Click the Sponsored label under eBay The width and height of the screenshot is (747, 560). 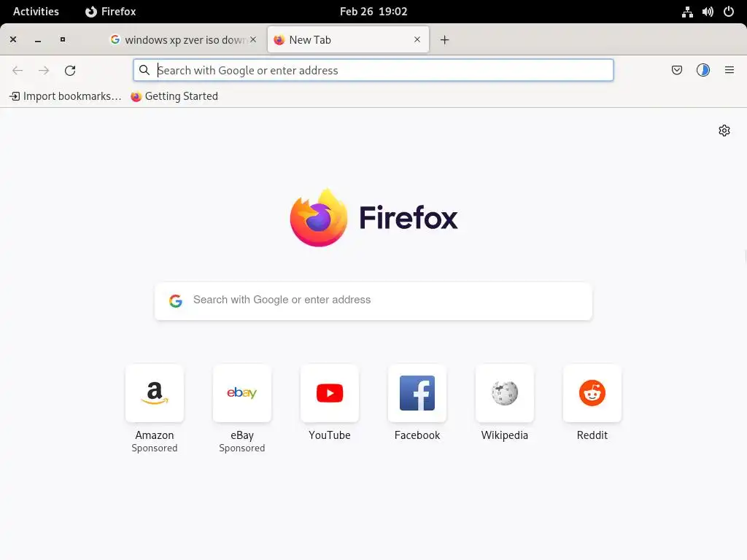pos(242,448)
